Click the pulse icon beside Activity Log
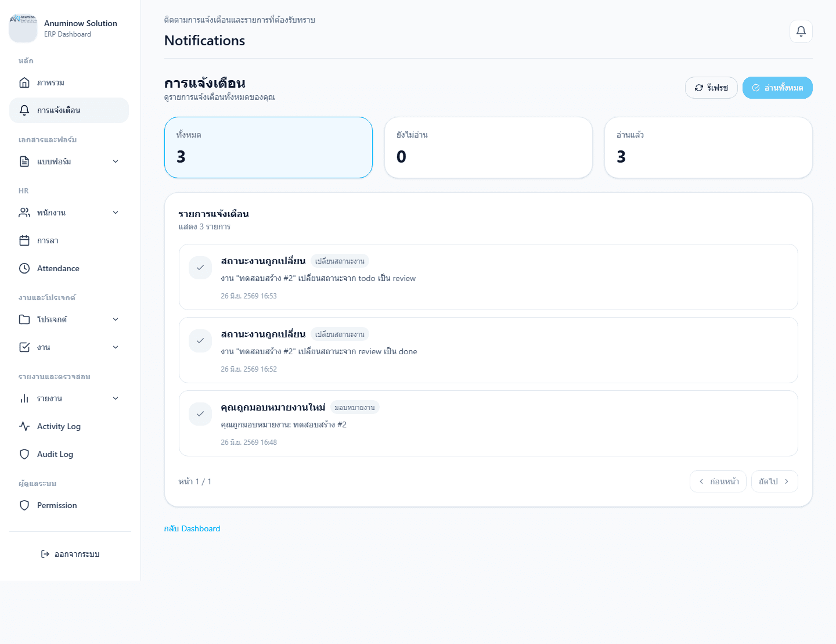836x644 pixels. (24, 426)
